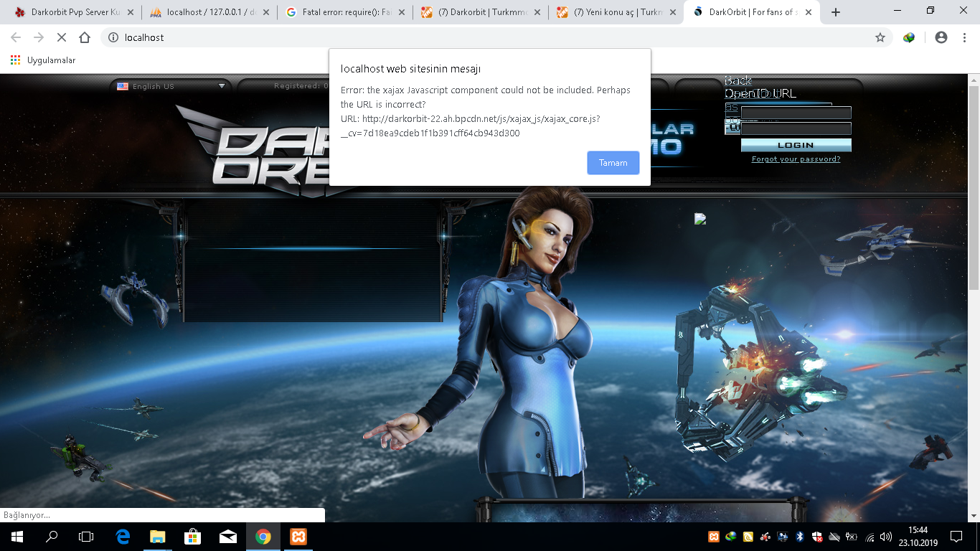Screen dimensions: 980x551
Task: Open the Action Center notifications
Action: click(x=956, y=537)
